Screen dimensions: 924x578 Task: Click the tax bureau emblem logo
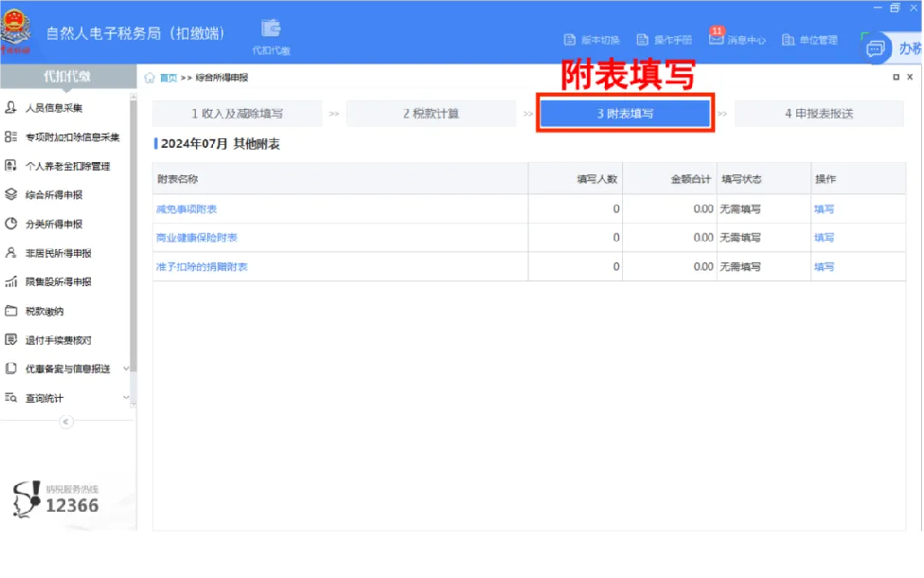pos(16,29)
